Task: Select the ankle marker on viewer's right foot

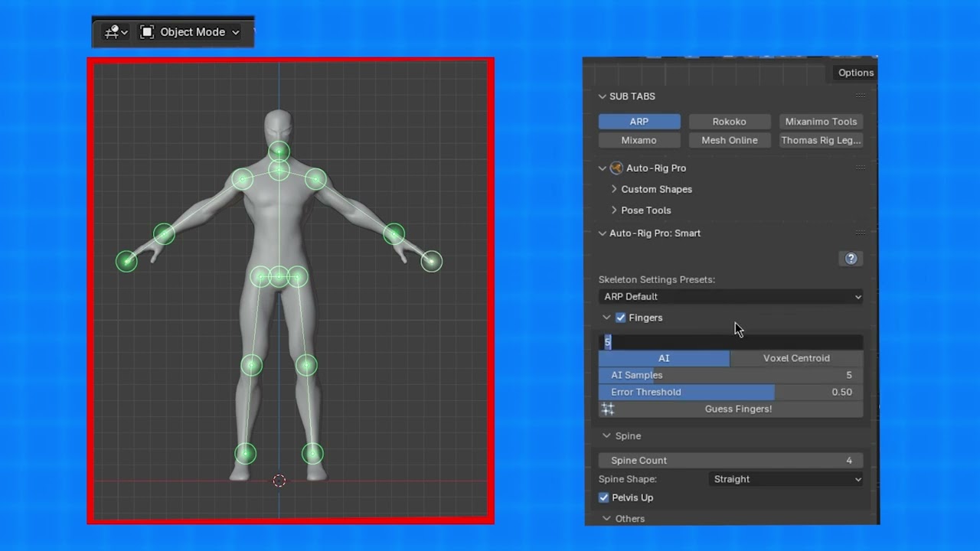Action: click(x=312, y=454)
